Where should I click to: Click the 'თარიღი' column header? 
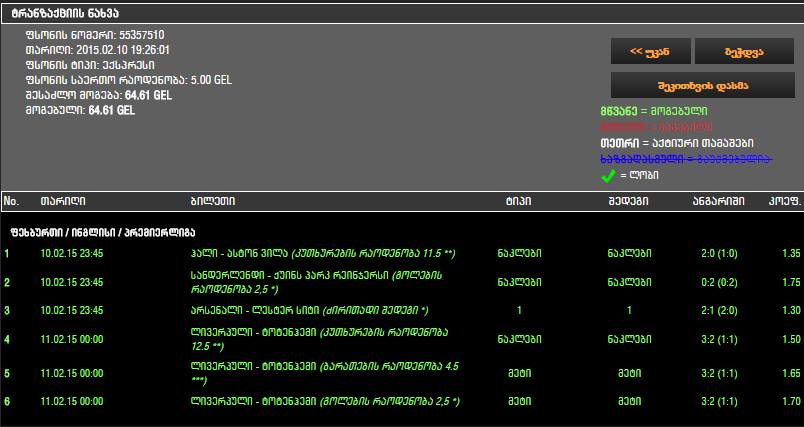tap(63, 201)
